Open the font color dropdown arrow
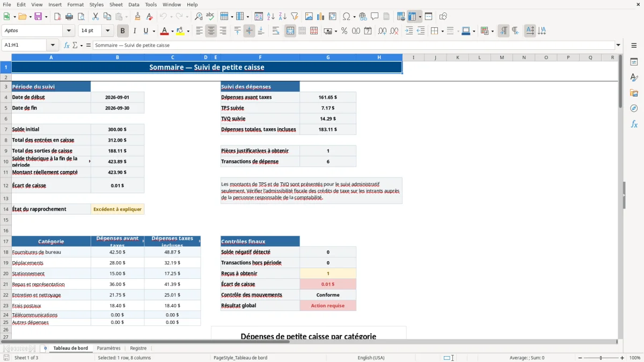 coord(172,31)
